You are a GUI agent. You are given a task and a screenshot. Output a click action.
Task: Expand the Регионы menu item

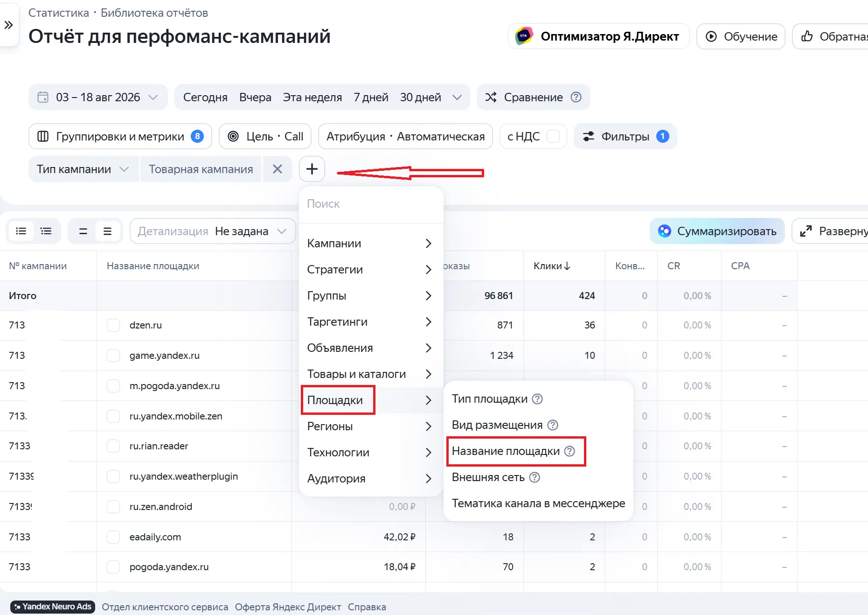[370, 426]
